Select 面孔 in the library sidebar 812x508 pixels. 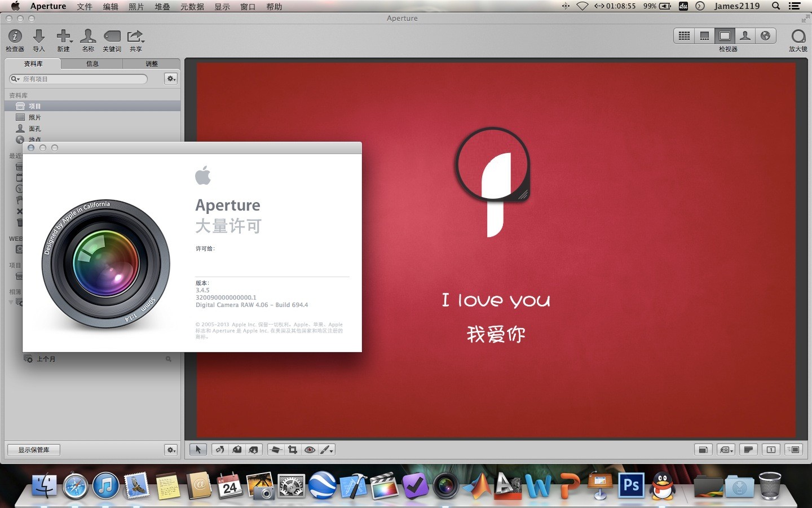coord(92,129)
